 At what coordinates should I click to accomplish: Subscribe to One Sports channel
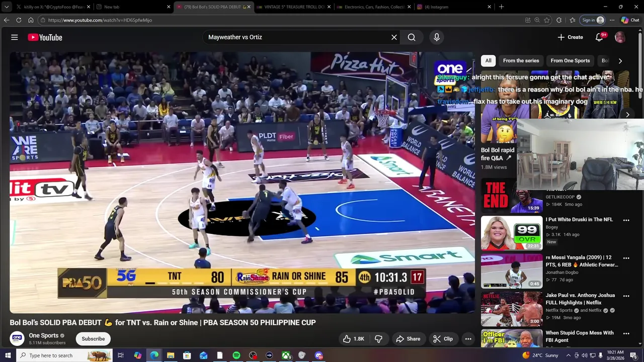tap(93, 339)
